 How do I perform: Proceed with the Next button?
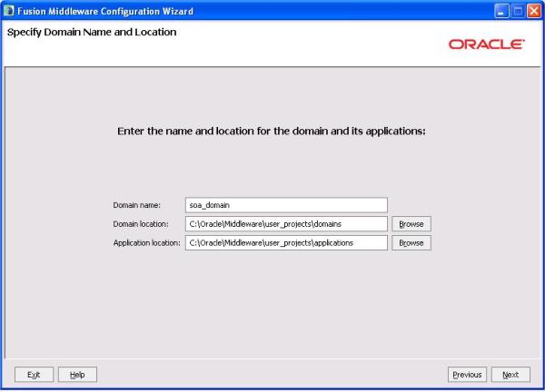510,374
